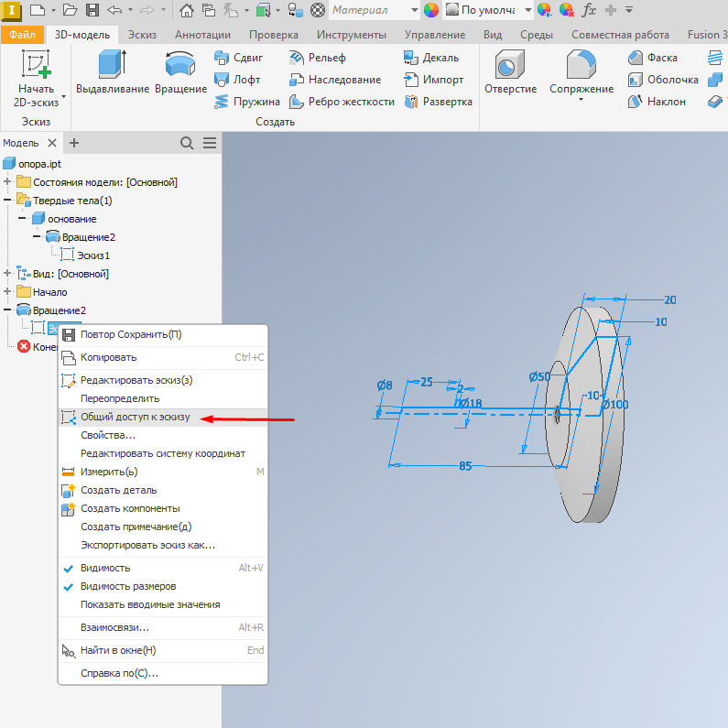
Task: Expand the Начало folder node
Action: 7,291
